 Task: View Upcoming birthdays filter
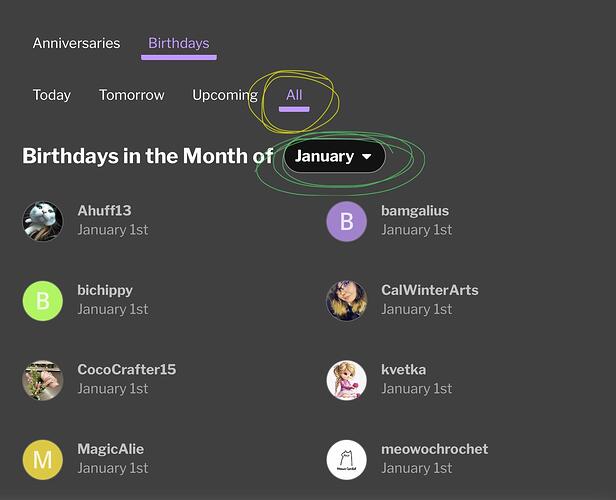pyautogui.click(x=225, y=95)
